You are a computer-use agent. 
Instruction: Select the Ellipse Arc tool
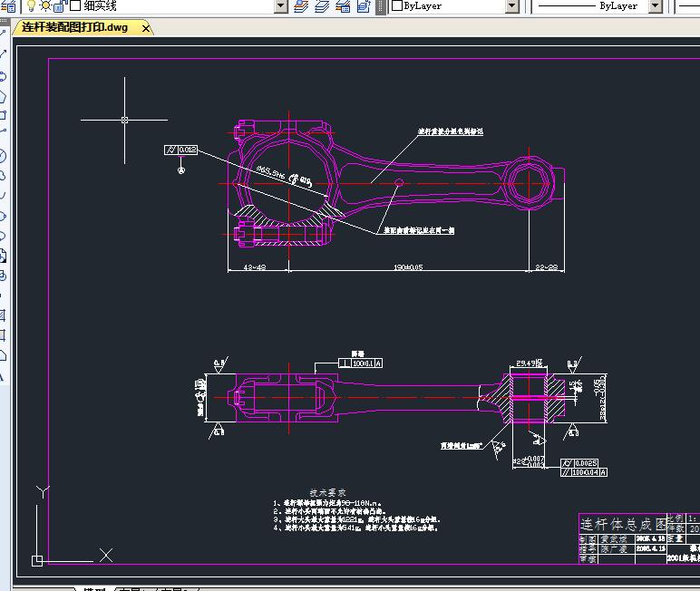pyautogui.click(x=3, y=236)
